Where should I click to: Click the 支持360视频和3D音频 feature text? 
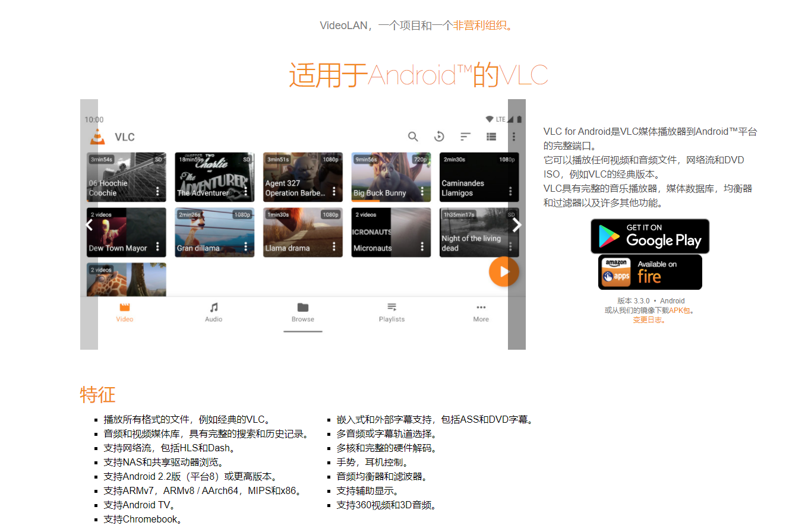point(389,505)
